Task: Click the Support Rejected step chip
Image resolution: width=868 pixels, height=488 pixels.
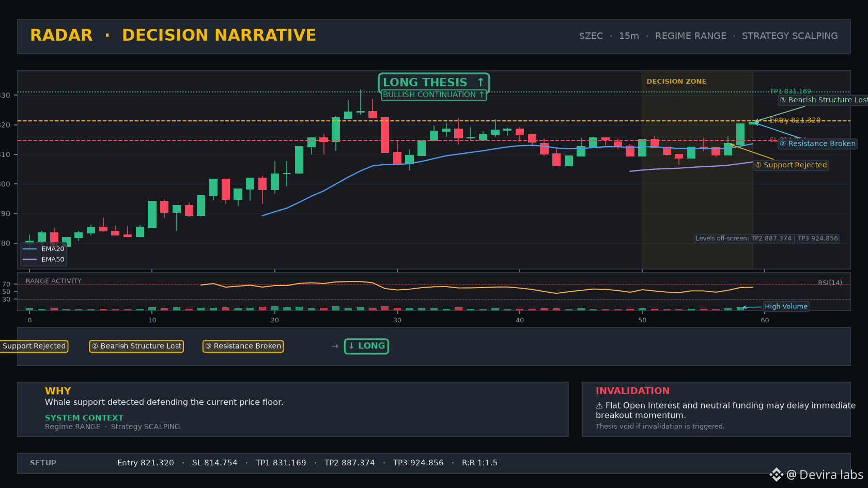Action: pos(34,346)
